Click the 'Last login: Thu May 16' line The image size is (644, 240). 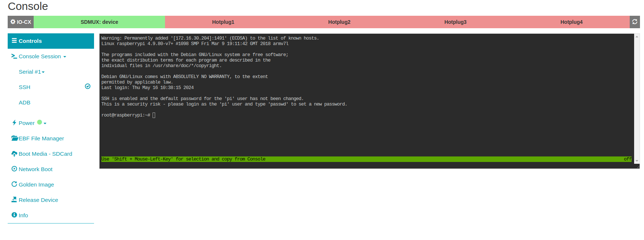pyautogui.click(x=147, y=88)
